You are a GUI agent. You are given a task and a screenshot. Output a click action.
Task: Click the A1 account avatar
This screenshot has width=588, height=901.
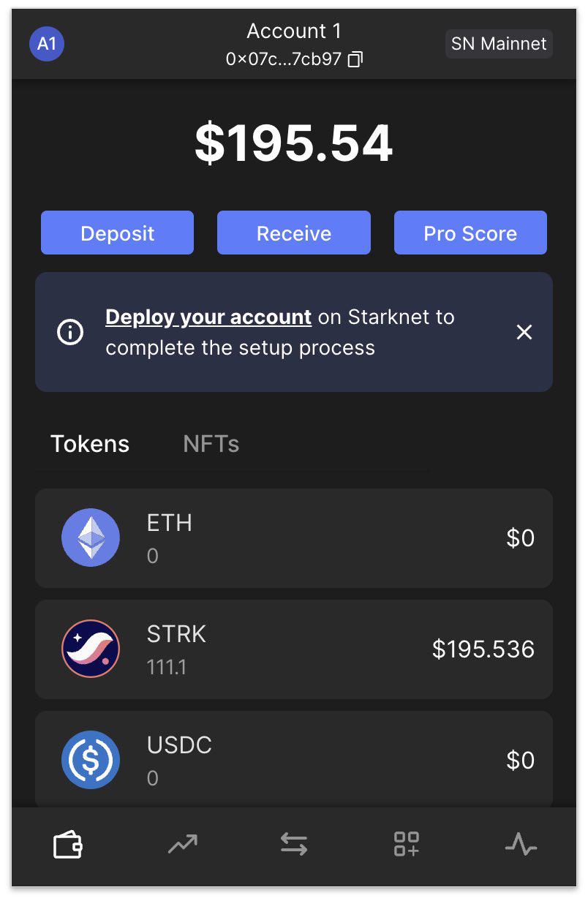(x=47, y=44)
